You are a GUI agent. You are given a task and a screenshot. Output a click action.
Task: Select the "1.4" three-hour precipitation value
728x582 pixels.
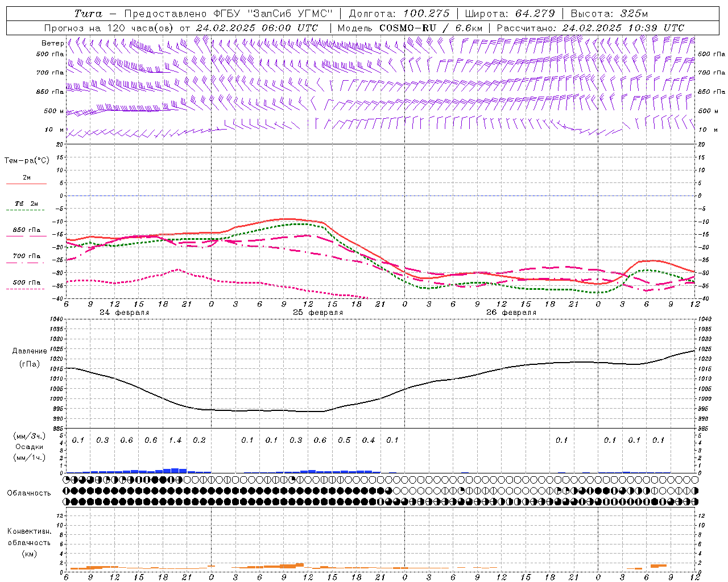175,440
